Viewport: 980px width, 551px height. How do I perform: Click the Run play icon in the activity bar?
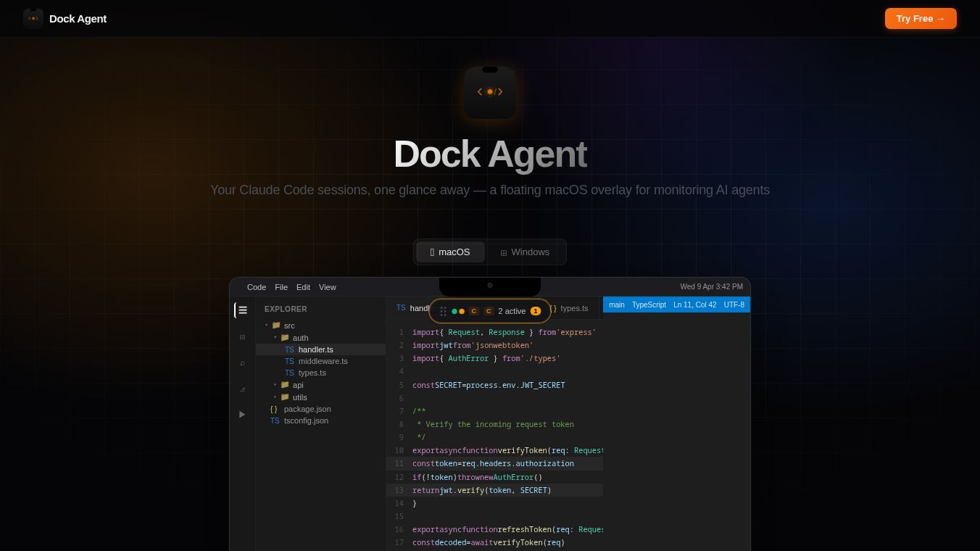(x=242, y=414)
